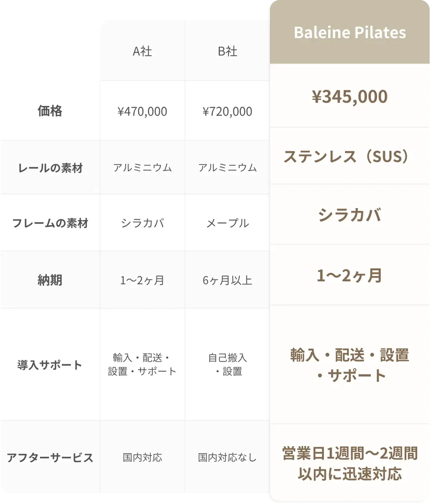The image size is (430, 504).
Task: Select the 導入サポート row label
Action: (50, 365)
